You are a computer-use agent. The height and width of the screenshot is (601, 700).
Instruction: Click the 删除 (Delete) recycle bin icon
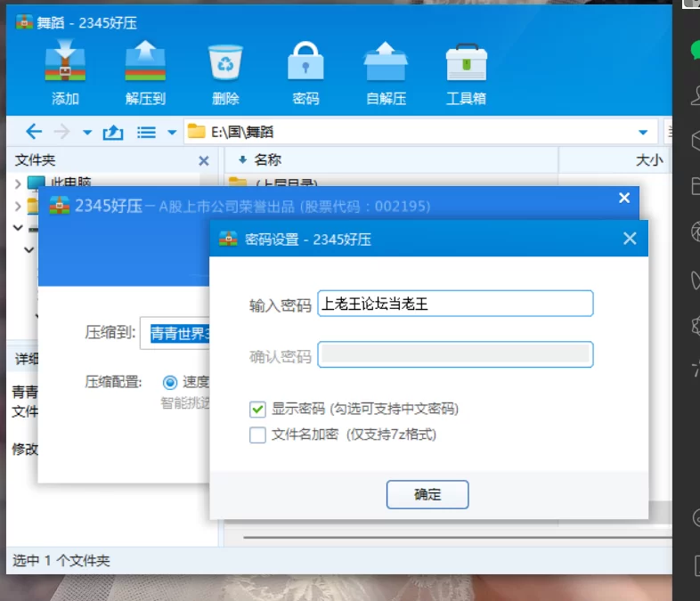tap(225, 72)
